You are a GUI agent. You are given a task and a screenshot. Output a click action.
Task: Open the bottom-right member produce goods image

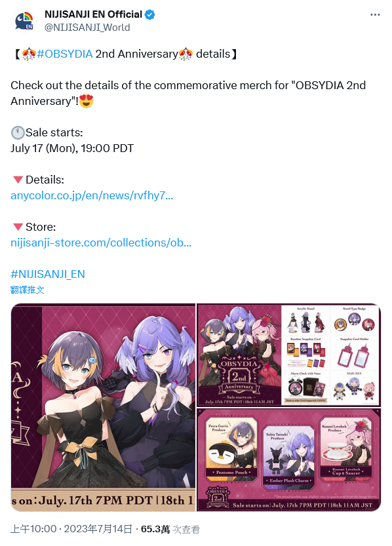point(288,459)
